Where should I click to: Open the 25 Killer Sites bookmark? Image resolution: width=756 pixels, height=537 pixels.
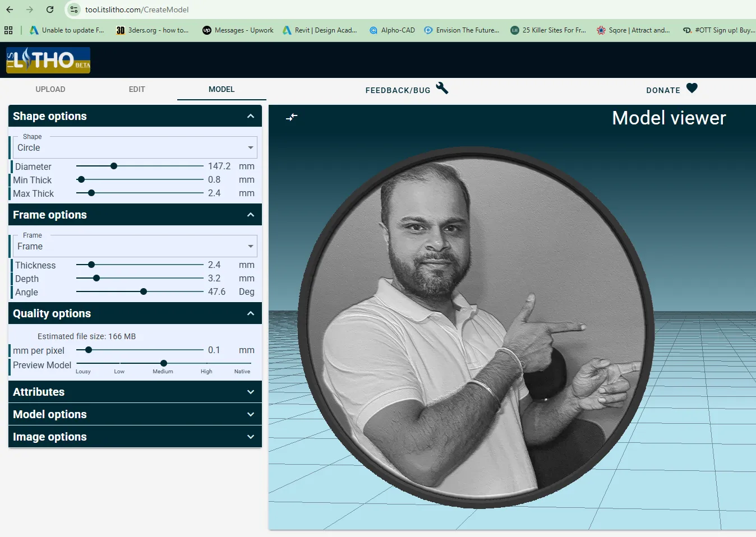[548, 30]
